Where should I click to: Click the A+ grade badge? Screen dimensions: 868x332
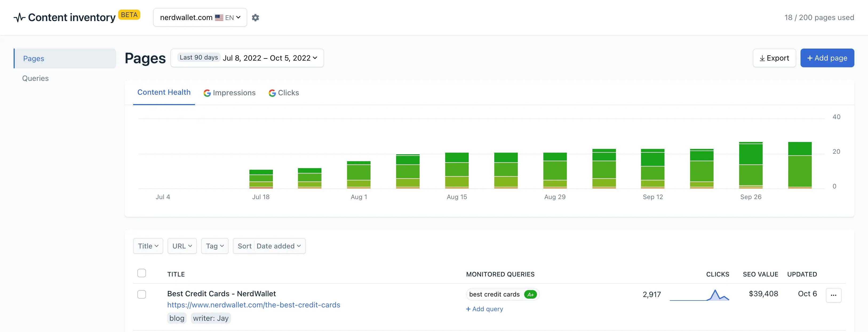(530, 295)
